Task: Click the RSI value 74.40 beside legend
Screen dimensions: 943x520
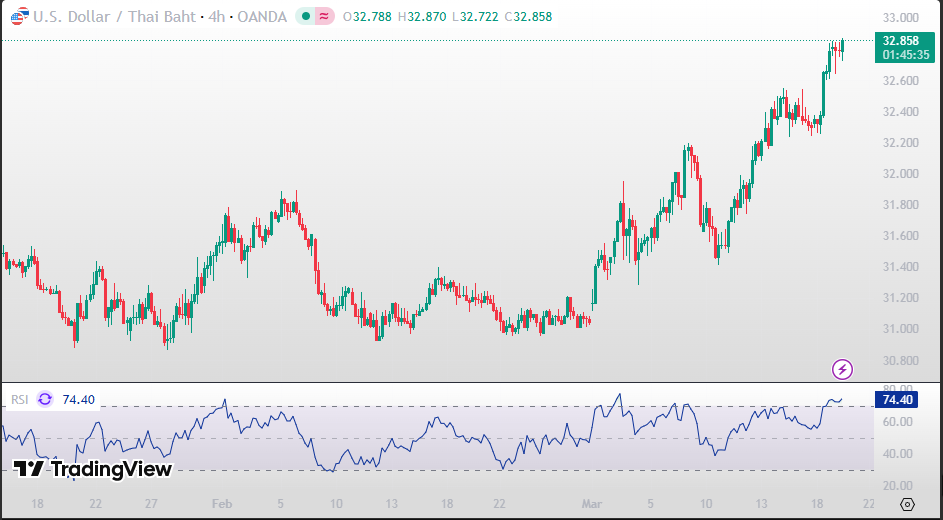Action: point(78,400)
